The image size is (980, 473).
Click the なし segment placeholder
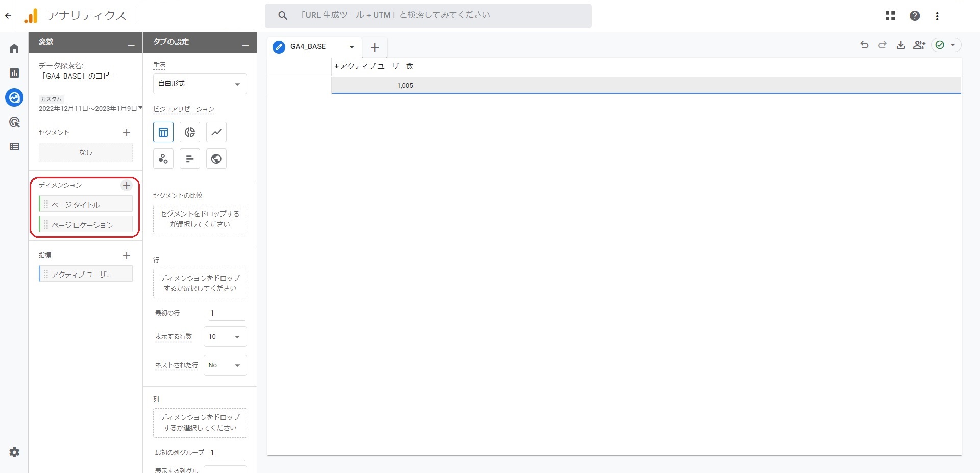click(86, 152)
